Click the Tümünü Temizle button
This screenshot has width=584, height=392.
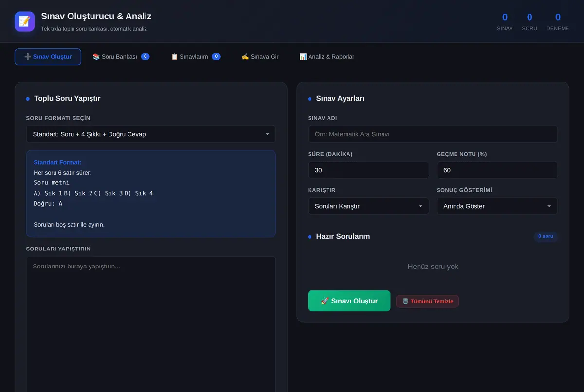click(427, 302)
